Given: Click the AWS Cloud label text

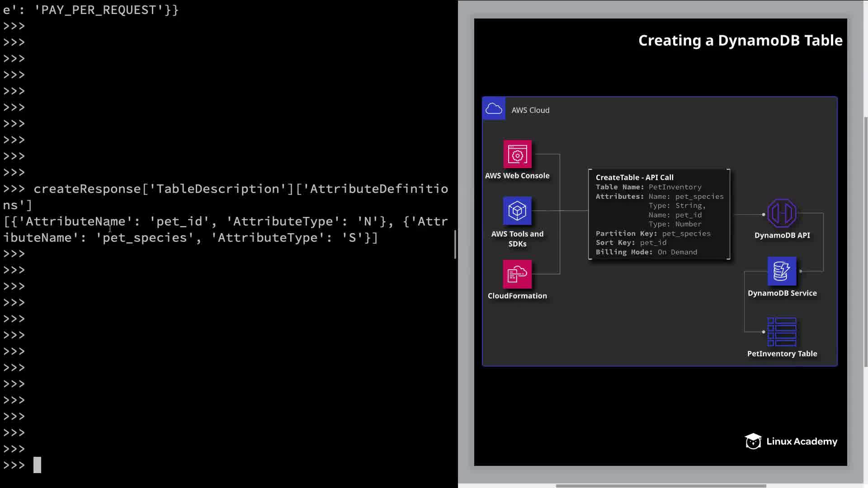Looking at the screenshot, I should click(x=530, y=110).
